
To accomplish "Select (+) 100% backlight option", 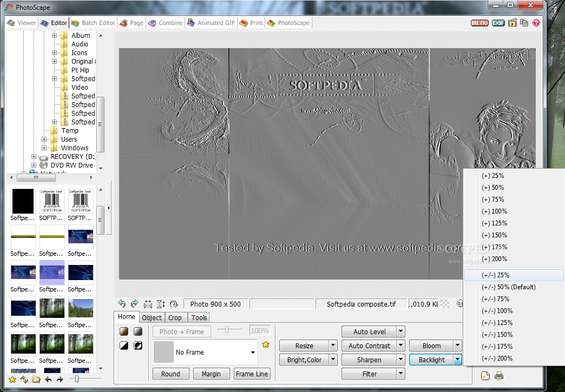I will tap(514, 211).
